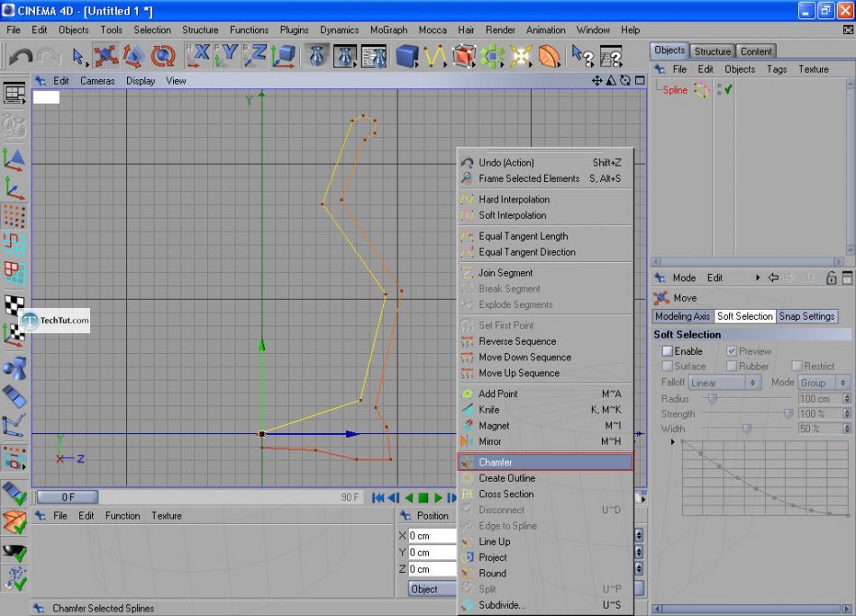Screen dimensions: 856x616
Task: Enable Texture mode with the checkerboard icon
Action: tap(14, 303)
